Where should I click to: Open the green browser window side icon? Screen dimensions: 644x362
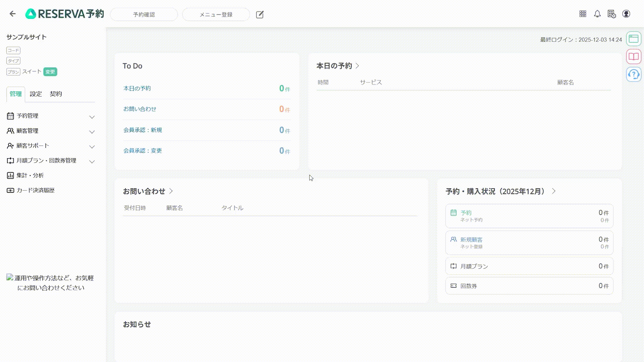click(634, 39)
